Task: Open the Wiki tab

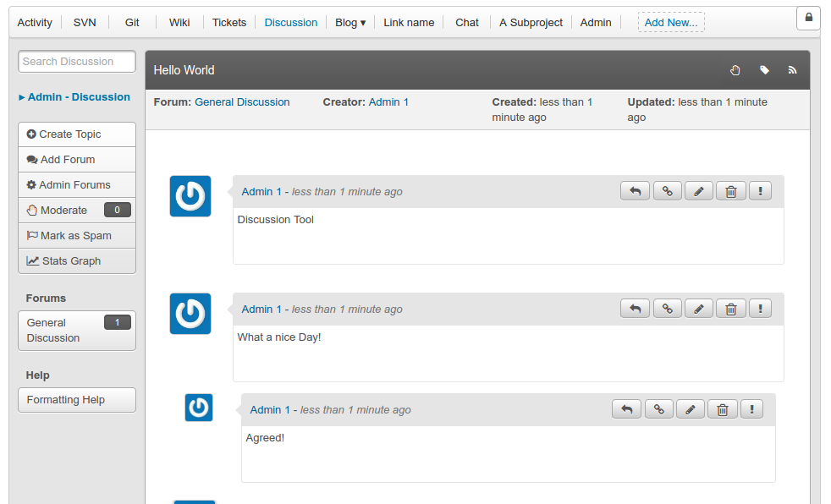Action: pos(179,23)
